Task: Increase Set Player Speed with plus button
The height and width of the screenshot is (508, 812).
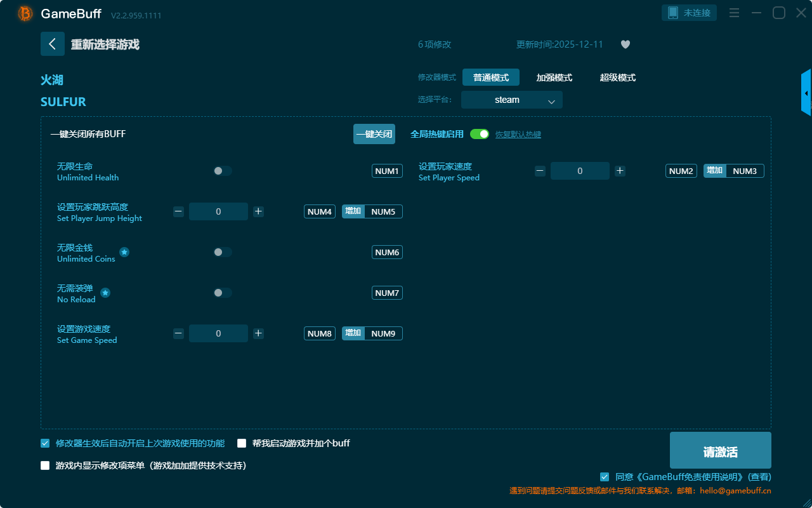Action: (x=620, y=171)
